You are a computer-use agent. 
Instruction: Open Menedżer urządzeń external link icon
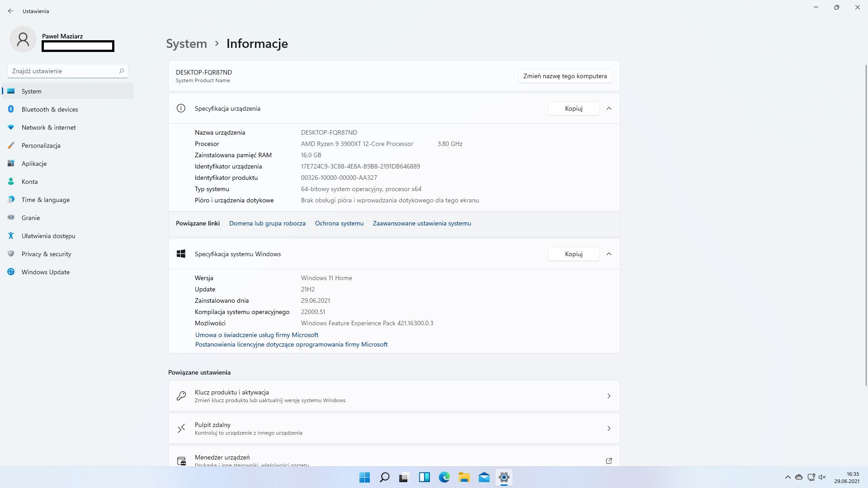(x=609, y=461)
